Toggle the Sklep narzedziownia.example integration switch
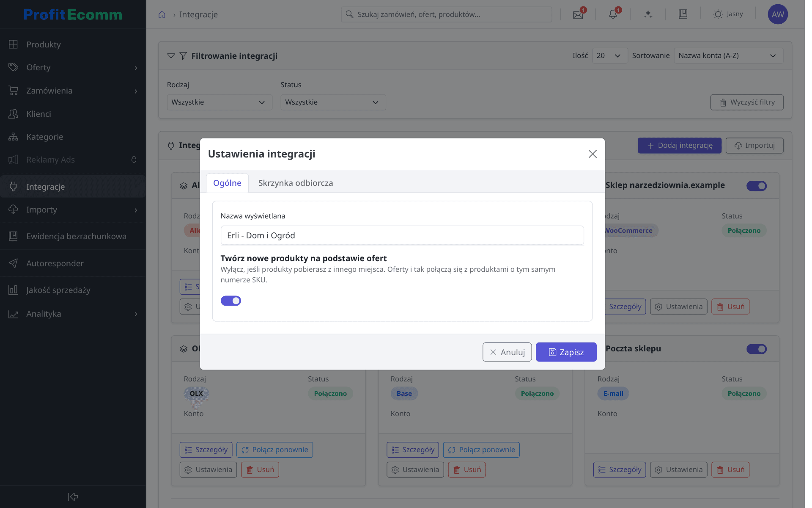This screenshot has height=508, width=812. 757,186
